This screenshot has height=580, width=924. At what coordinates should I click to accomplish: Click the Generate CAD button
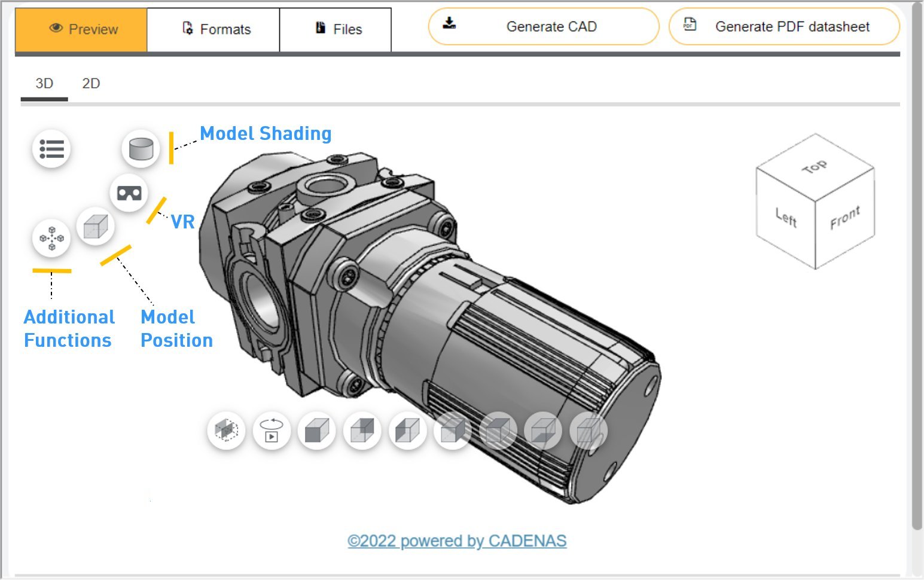[542, 26]
